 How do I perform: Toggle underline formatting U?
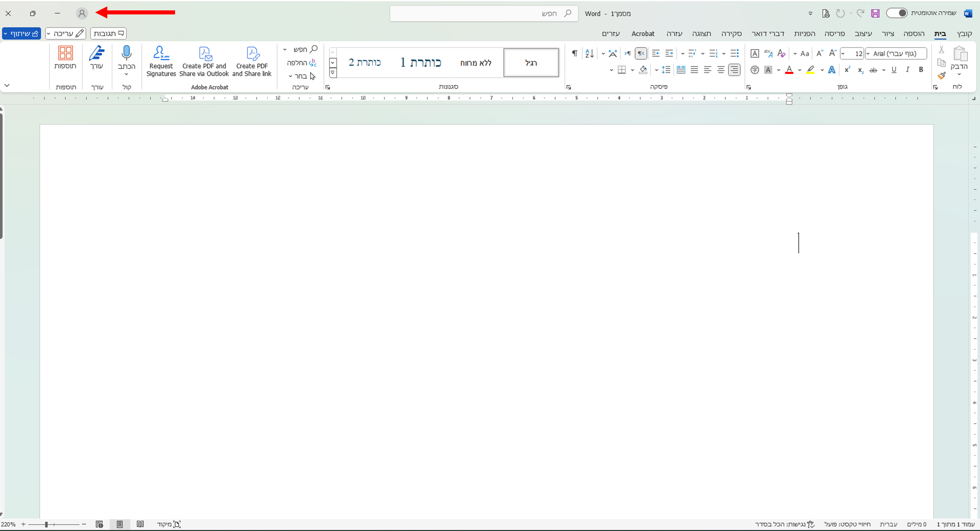click(x=894, y=69)
